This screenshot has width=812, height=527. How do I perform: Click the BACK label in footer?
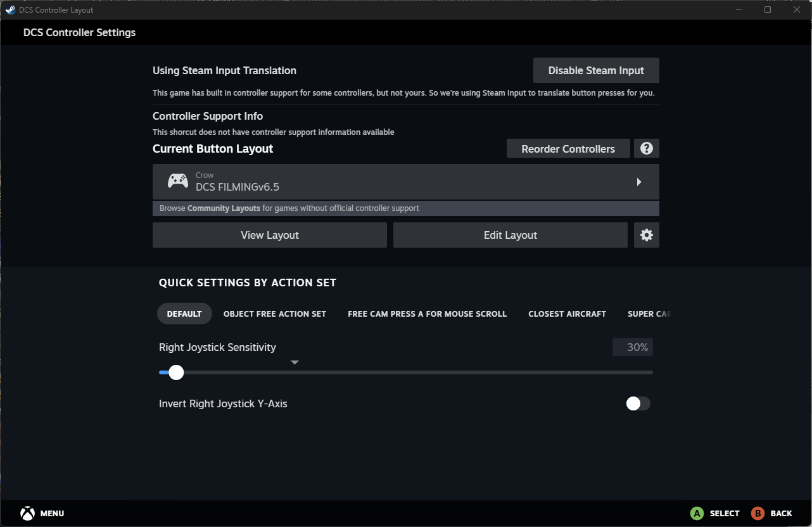pyautogui.click(x=782, y=513)
